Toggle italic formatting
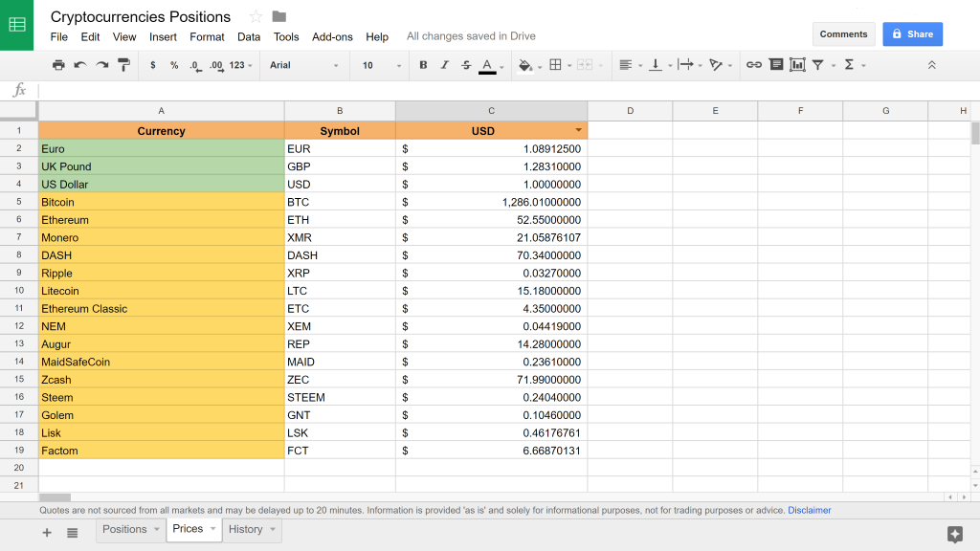Image resolution: width=980 pixels, height=551 pixels. [444, 65]
